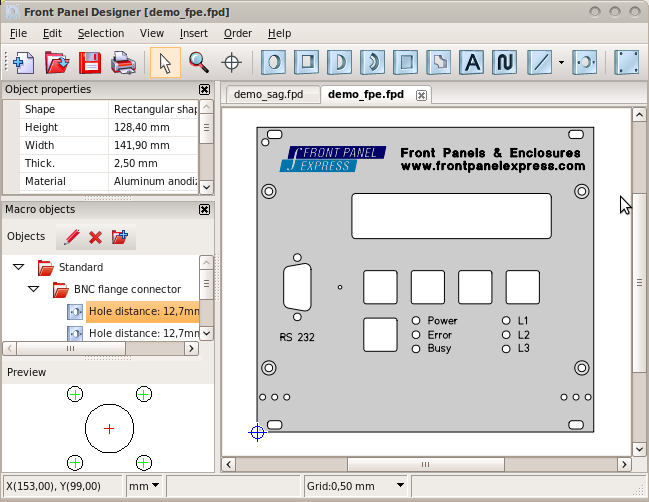Open a file with the folder icon

pos(57,62)
